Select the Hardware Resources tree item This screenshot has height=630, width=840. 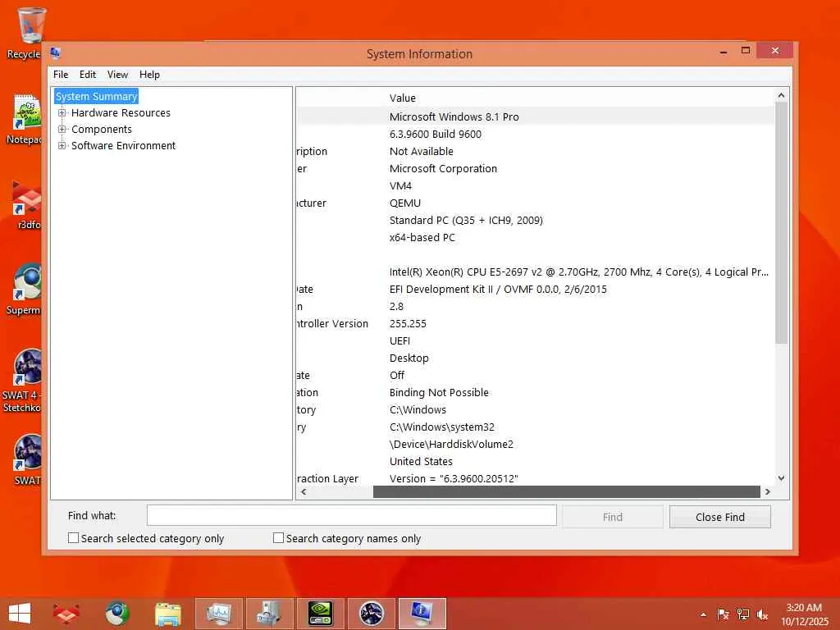pyautogui.click(x=121, y=113)
